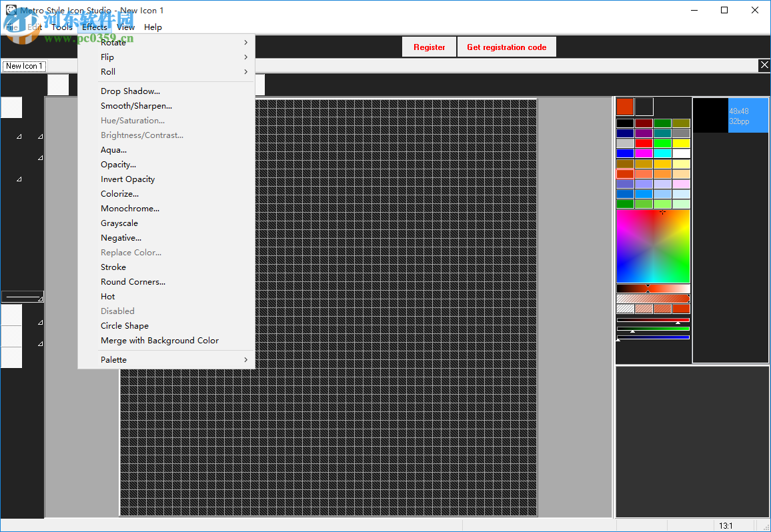Adjust the red channel slider

point(653,321)
